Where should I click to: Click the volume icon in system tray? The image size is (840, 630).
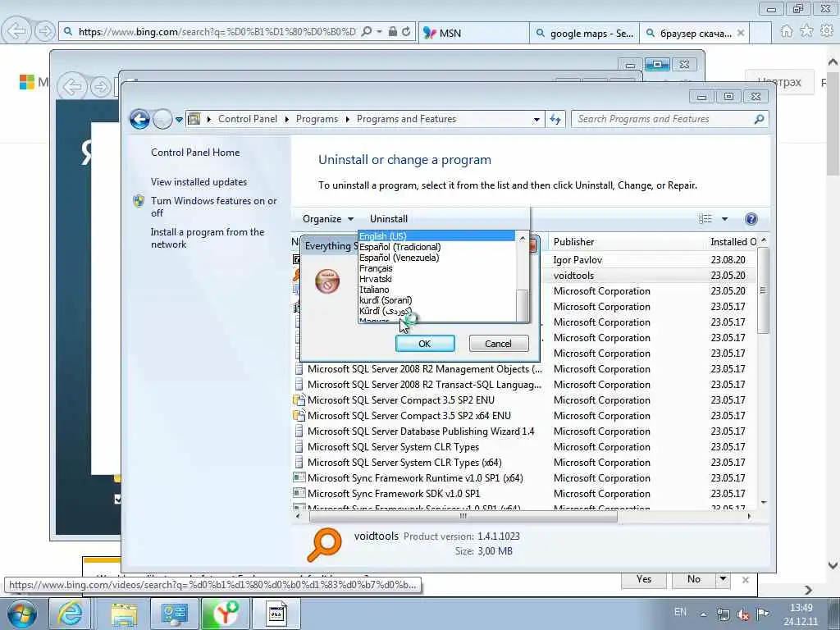click(x=743, y=614)
